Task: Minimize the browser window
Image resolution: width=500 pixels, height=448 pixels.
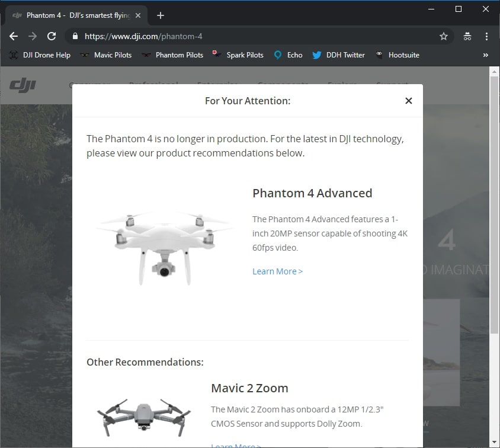Action: click(x=431, y=9)
